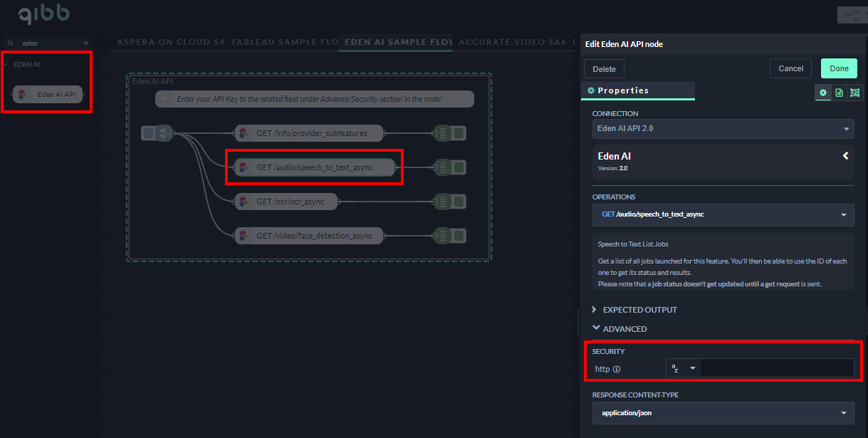This screenshot has height=438, width=868.
Task: Clear the palette search with the x icon
Action: [x=86, y=43]
